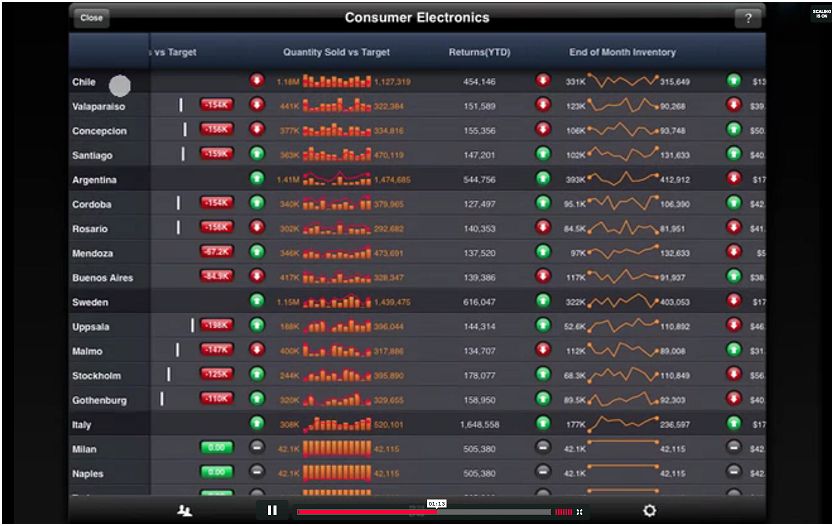Select the Rosario row label
Viewport: 834px width, 526px height.
pyautogui.click(x=90, y=229)
